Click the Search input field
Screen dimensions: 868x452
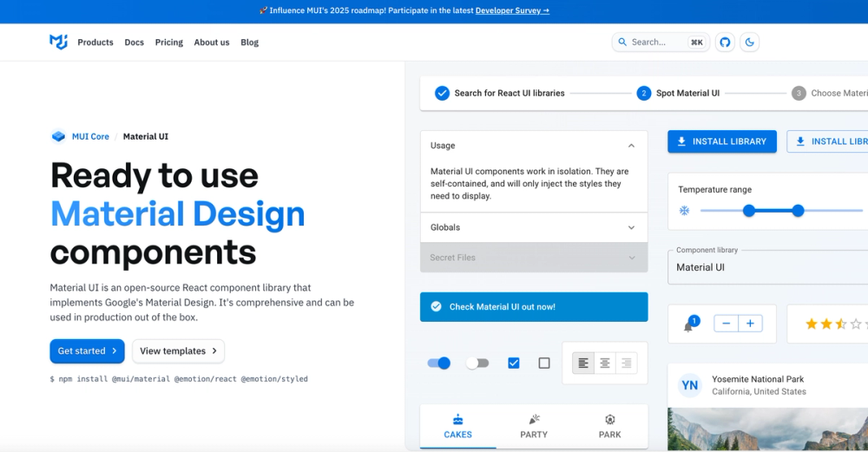(x=661, y=42)
